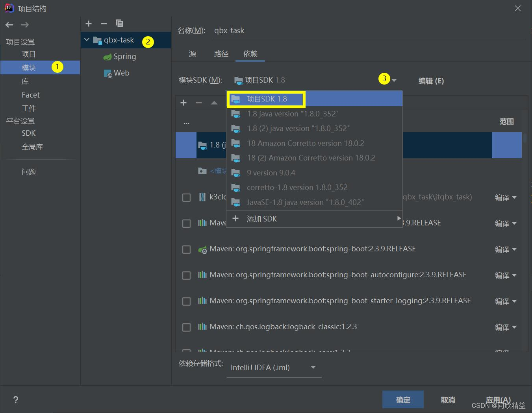Open the help question mark
This screenshot has width=532, height=413.
click(x=16, y=400)
